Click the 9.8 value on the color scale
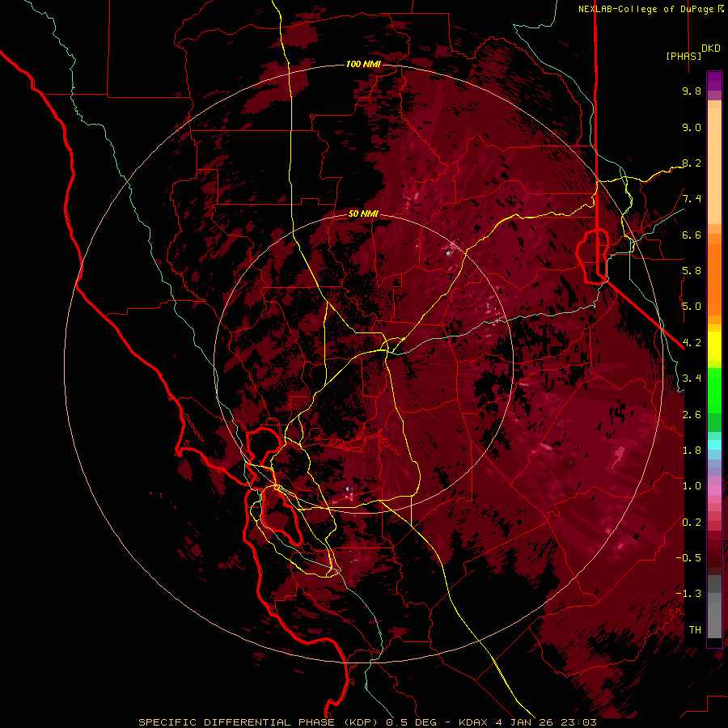Screen dimensions: 728x728 click(692, 91)
